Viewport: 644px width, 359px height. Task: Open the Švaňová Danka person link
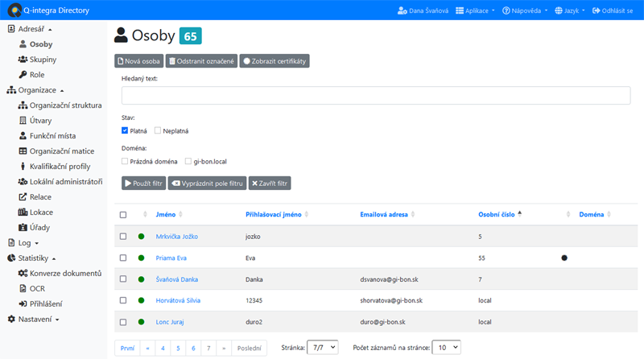[176, 279]
